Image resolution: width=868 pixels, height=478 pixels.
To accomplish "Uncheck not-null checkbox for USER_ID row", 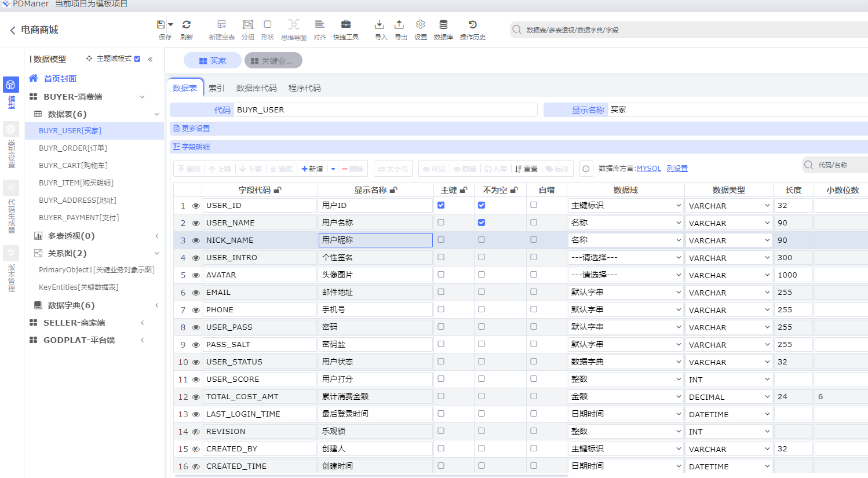I will pyautogui.click(x=482, y=205).
